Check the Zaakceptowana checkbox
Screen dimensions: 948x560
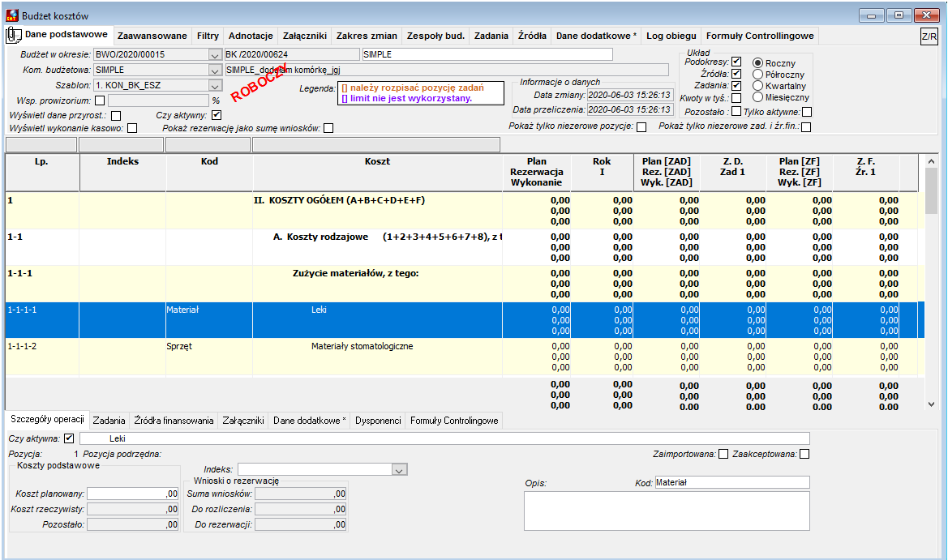click(x=804, y=454)
